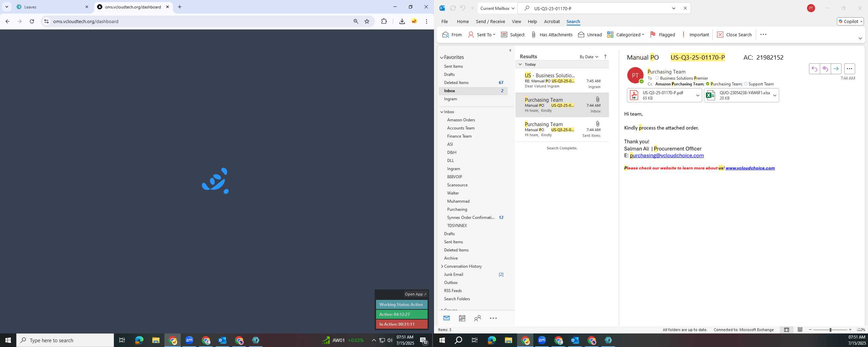The image size is (868, 347).
Task: Click the Forward arrow icon in the email header
Action: coord(836,69)
